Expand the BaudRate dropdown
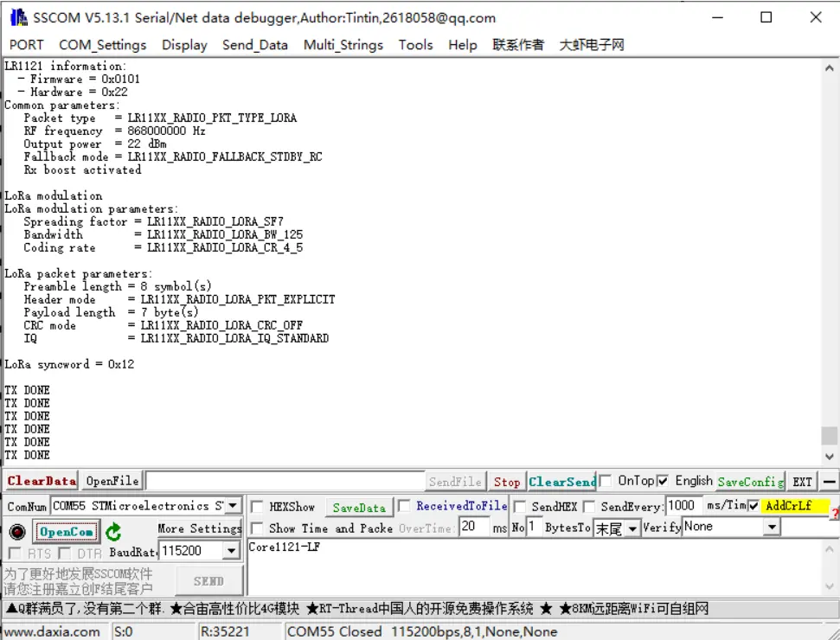Screen dimensions: 840x640 click(x=231, y=551)
